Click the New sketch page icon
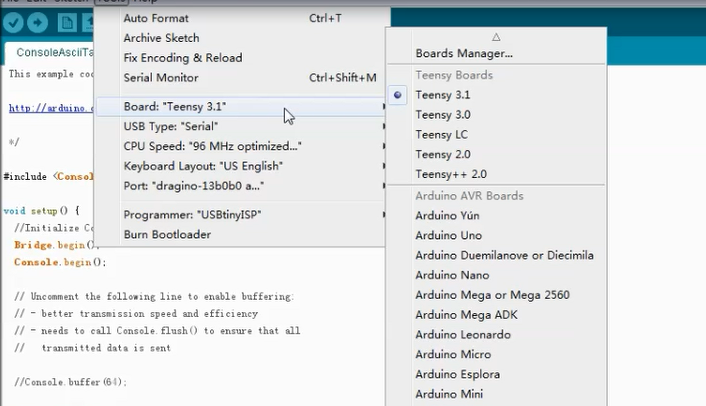706x406 pixels. click(x=67, y=23)
